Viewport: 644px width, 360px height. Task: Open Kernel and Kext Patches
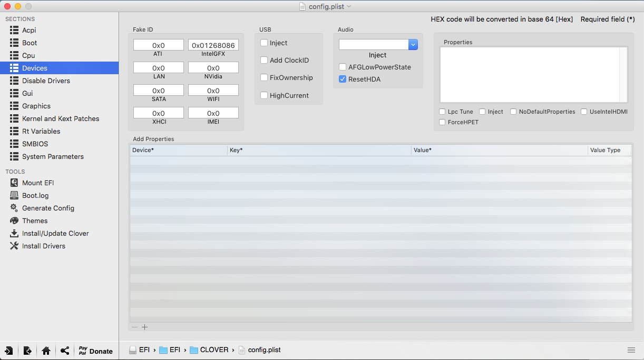pyautogui.click(x=59, y=118)
